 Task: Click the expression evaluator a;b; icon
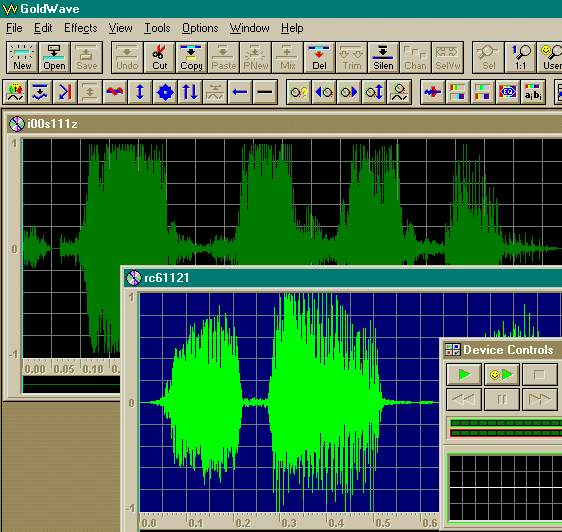533,92
